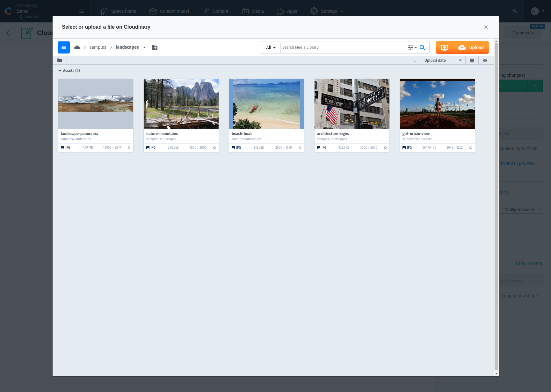Open search in the Contentful top bar

[515, 11]
